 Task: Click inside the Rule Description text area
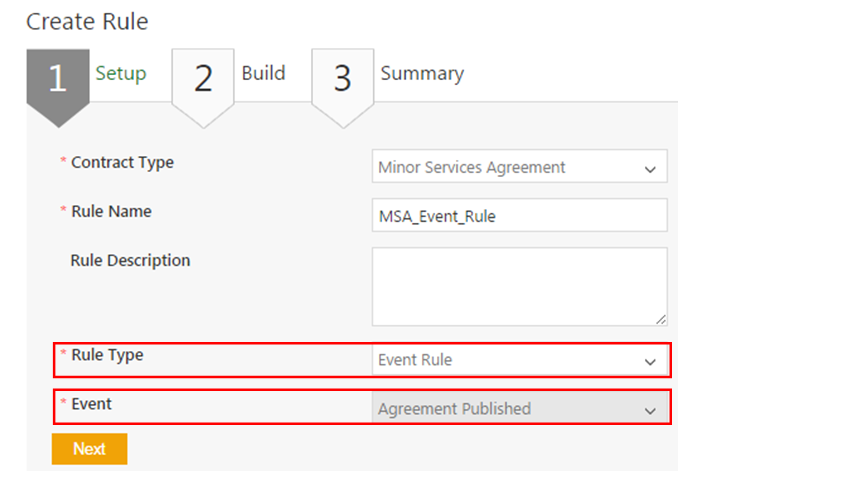[x=519, y=286]
